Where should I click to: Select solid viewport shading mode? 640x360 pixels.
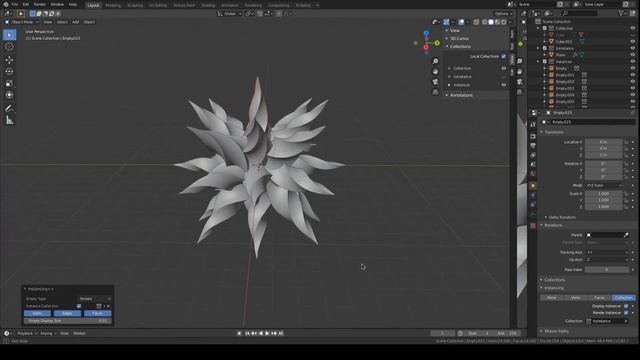491,22
